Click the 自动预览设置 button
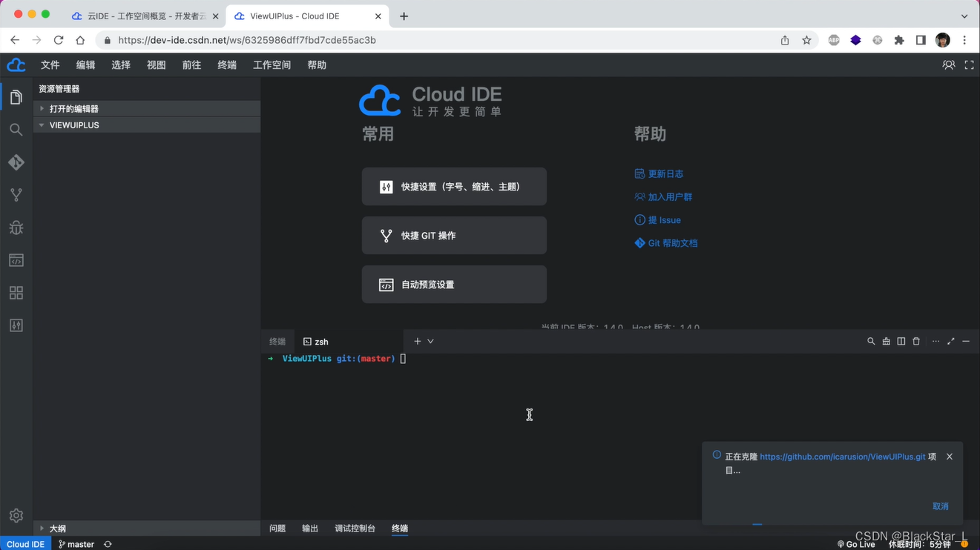 (x=454, y=285)
